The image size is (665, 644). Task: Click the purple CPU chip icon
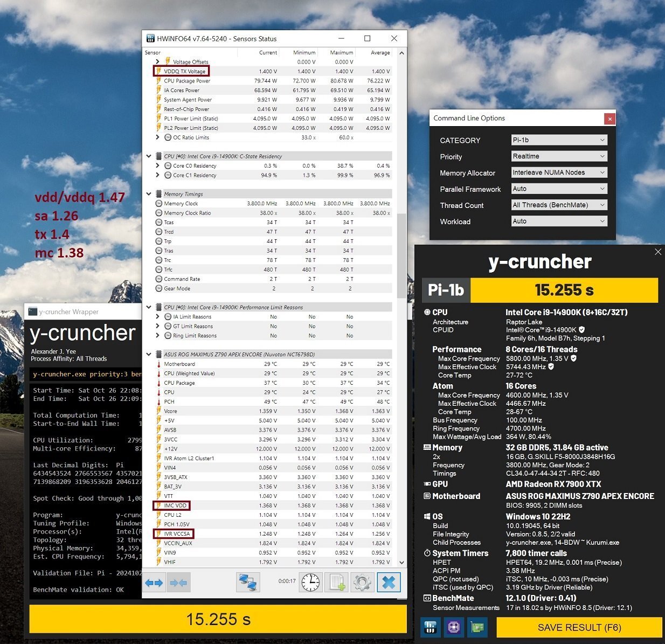(453, 627)
